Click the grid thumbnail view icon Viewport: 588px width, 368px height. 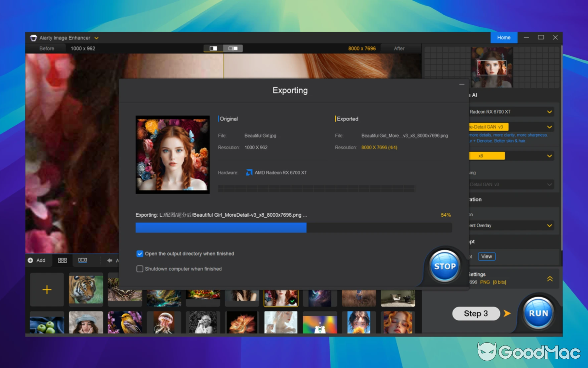click(62, 260)
